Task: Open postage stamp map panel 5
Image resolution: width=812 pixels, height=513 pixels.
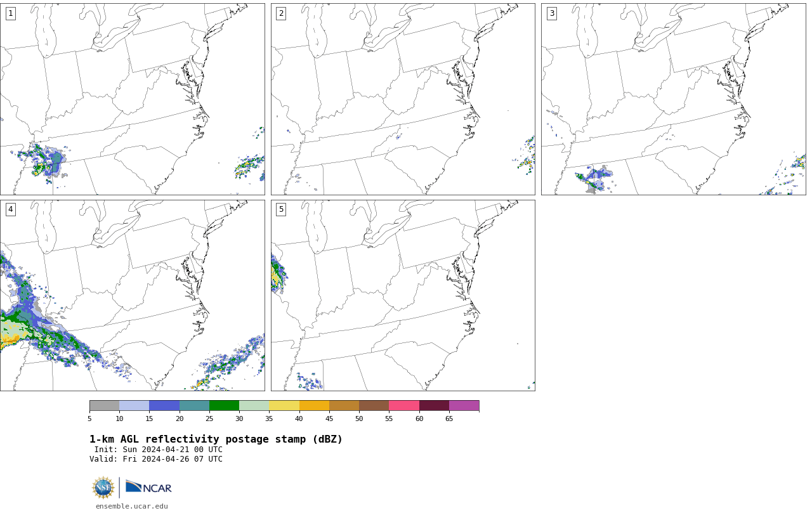Action: pyautogui.click(x=403, y=295)
